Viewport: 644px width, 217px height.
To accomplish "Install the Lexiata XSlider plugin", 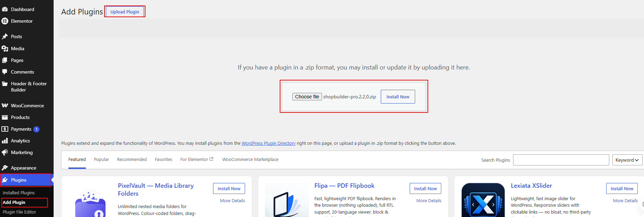I will 622,188.
